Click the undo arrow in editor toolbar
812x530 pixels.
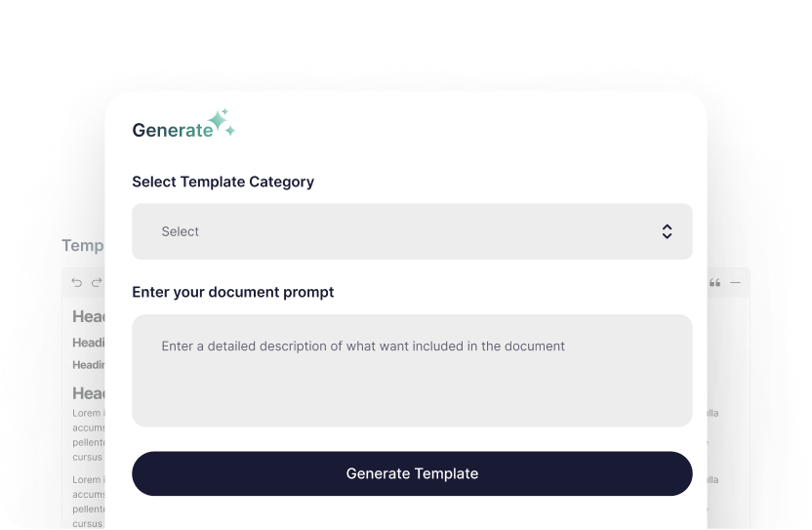77,283
